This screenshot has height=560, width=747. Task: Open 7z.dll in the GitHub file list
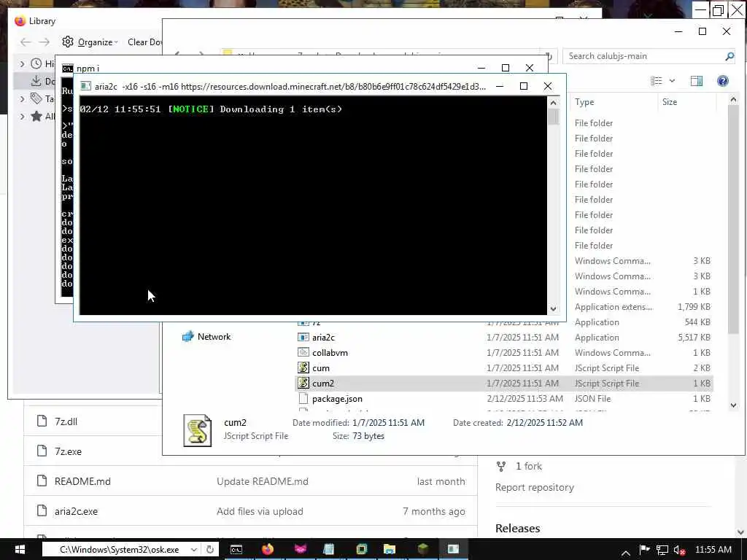click(x=66, y=421)
